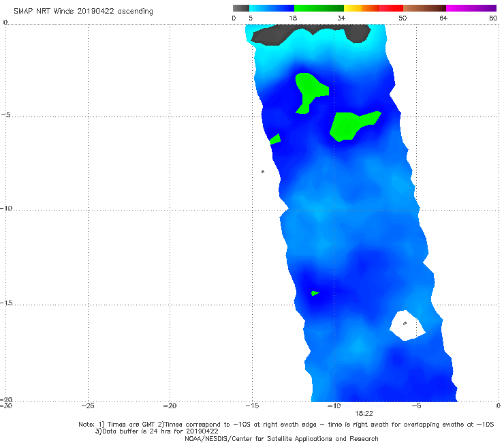Select the gray segment of the color bar
Viewport: 504px width, 443px height.
[x=240, y=8]
